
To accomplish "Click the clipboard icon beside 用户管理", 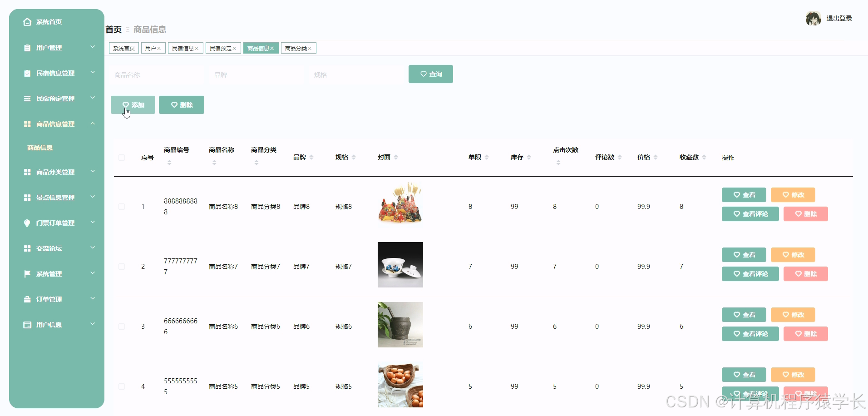I will pos(27,48).
